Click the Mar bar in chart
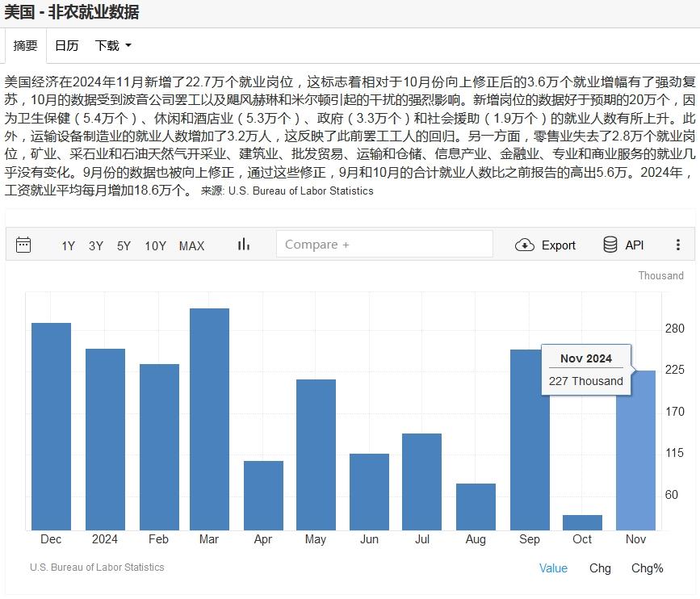Viewport: 700px width, 599px height. tap(209, 420)
